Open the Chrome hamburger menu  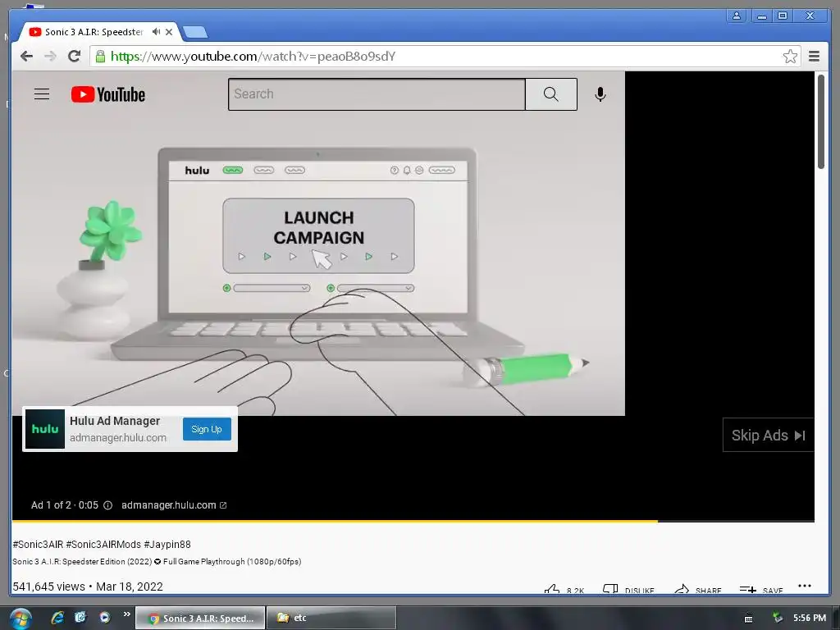814,57
